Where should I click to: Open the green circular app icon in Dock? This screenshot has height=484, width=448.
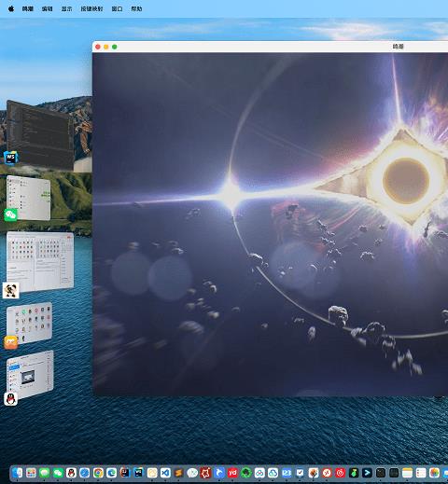(246, 473)
